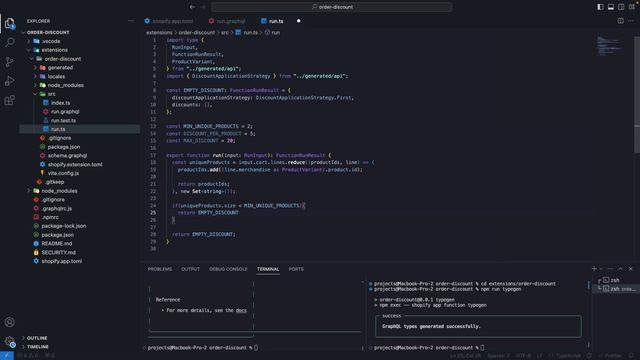This screenshot has width=640, height=360.
Task: Click the docs link in the terminal
Action: pyautogui.click(x=241, y=310)
